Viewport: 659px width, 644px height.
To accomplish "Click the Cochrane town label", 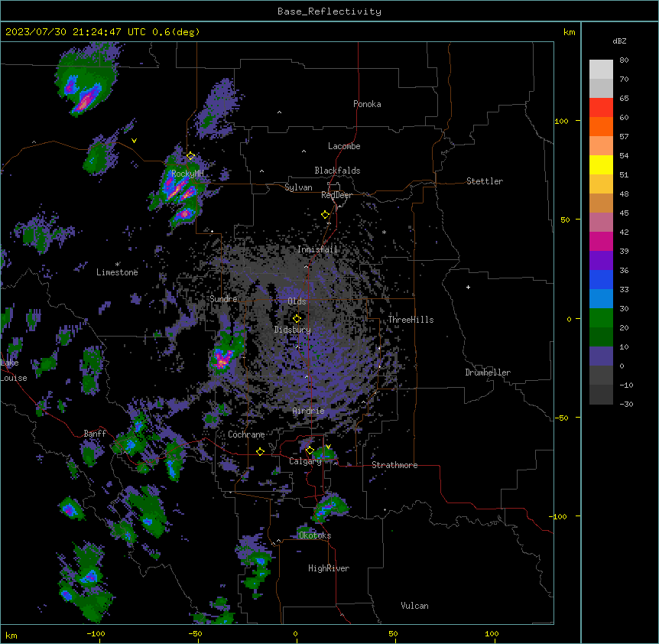I will point(246,434).
